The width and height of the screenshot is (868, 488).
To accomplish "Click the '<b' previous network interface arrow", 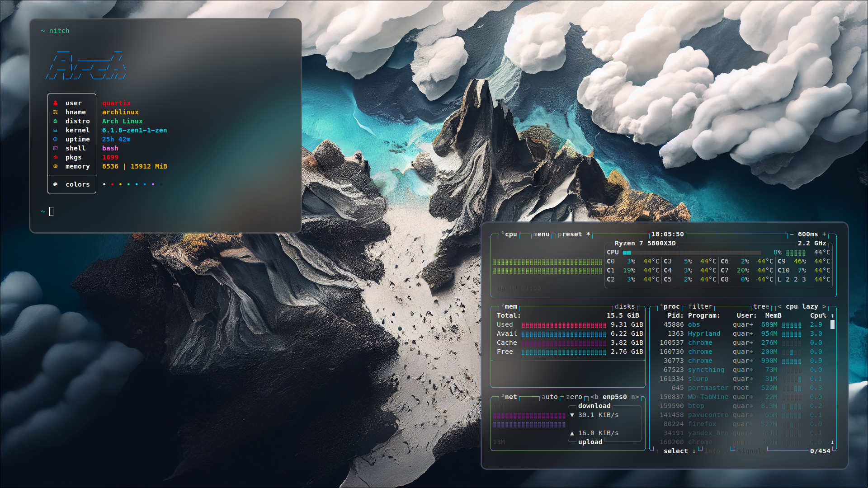I will 594,397.
